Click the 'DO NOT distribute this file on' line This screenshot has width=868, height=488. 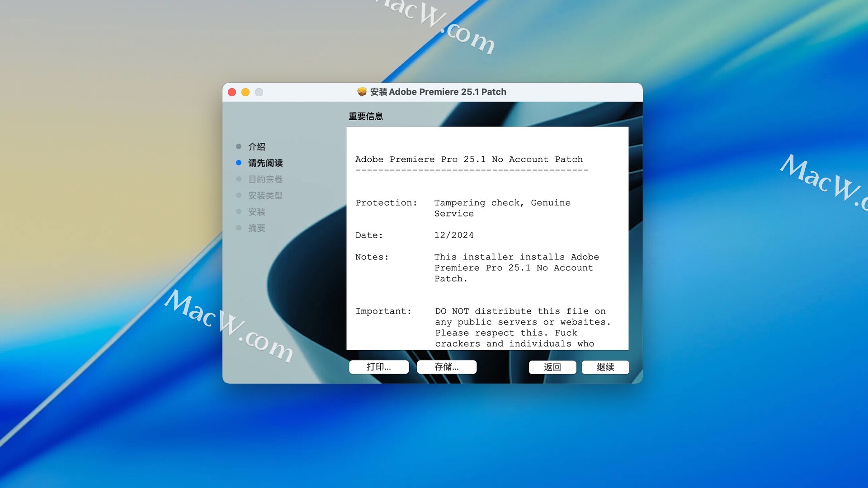(520, 311)
